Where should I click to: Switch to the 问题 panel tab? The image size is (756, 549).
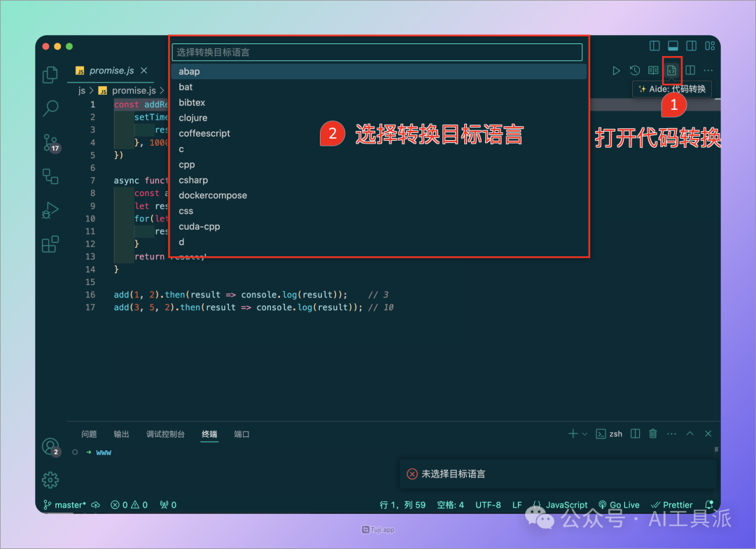coord(89,434)
